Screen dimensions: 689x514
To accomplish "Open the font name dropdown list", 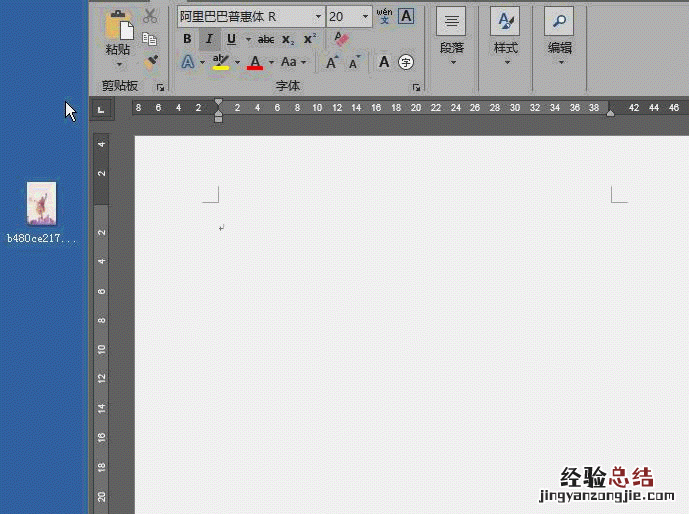I will click(x=318, y=17).
